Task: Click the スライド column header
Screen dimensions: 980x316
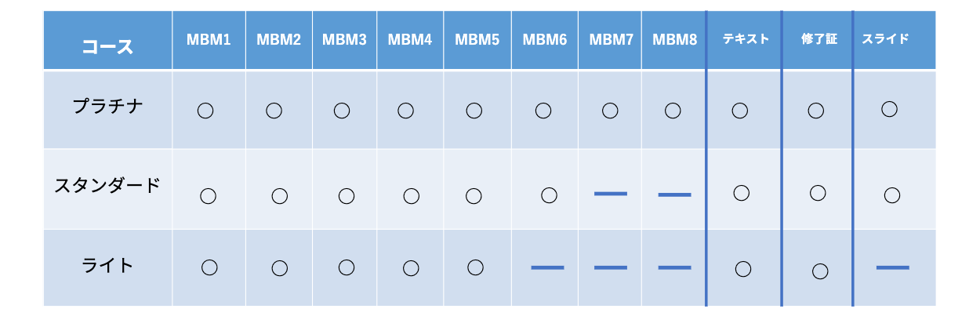Action: click(885, 38)
